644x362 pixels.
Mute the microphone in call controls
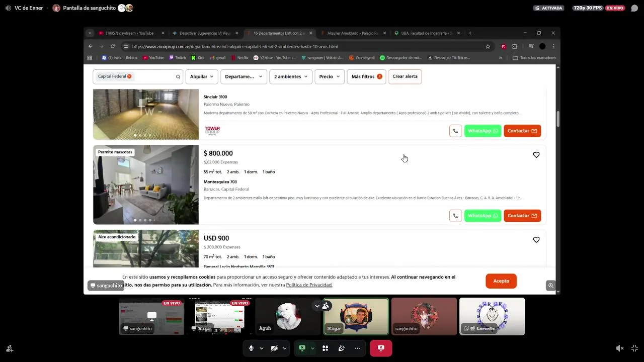pyautogui.click(x=251, y=348)
